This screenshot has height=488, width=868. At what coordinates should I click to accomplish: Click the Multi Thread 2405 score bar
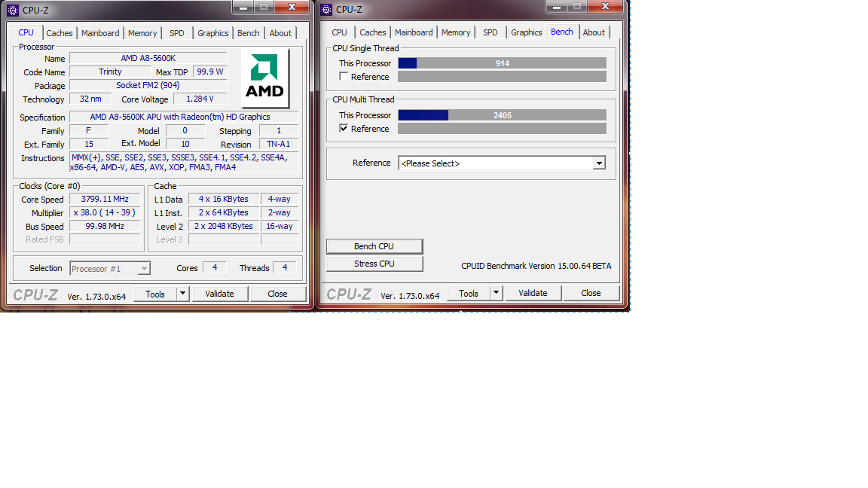(502, 115)
